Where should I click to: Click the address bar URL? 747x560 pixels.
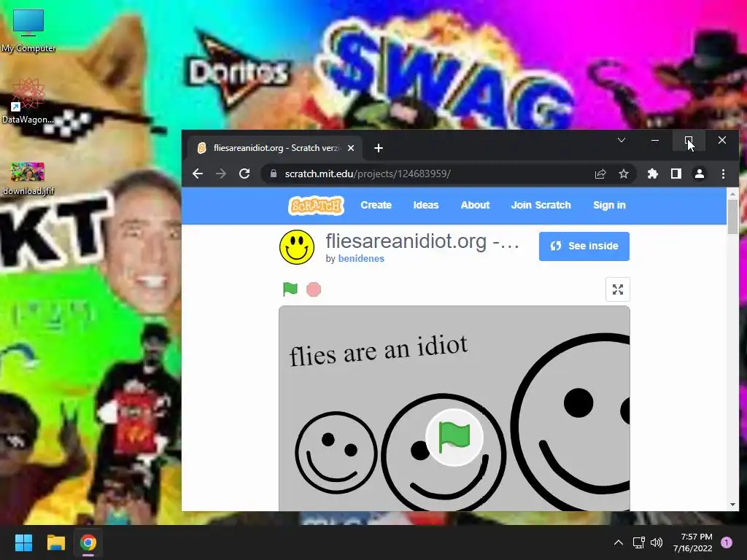368,174
